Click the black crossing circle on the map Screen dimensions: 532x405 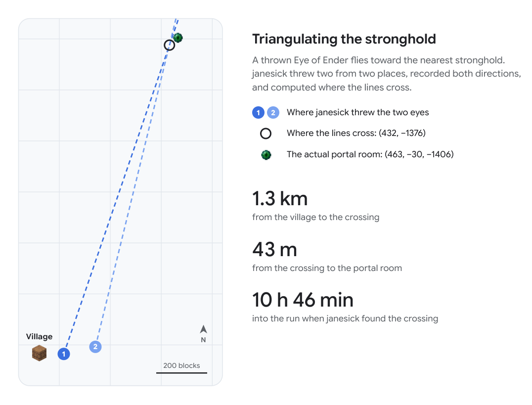(169, 45)
